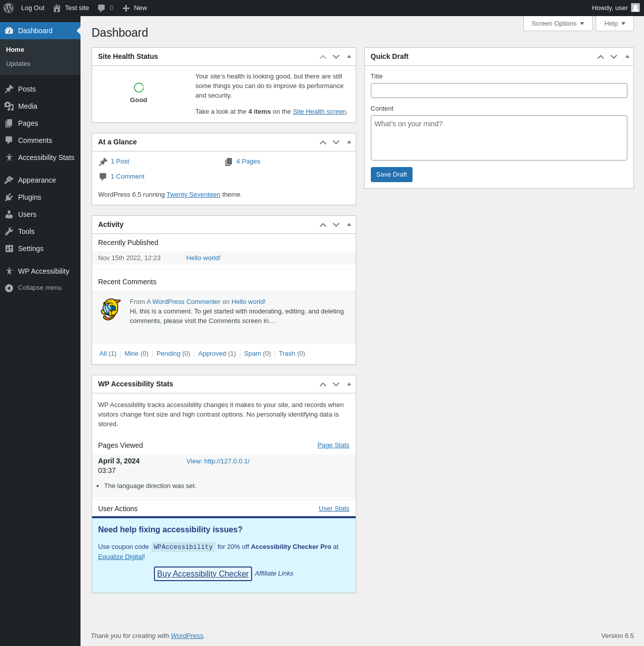This screenshot has height=646, width=644.
Task: Toggle the Quick Draft panel collapse arrow
Action: [x=627, y=56]
